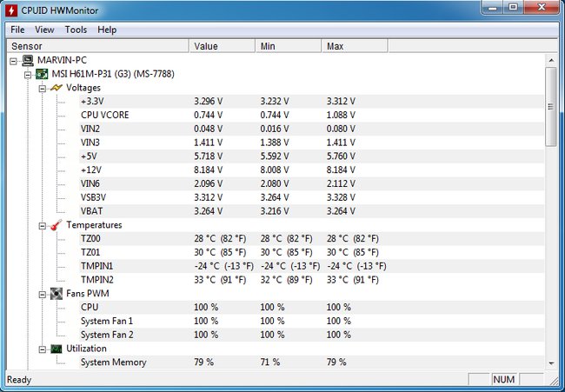Screen dimensions: 565x392
Task: Collapse the Fans PWM section
Action: pos(43,295)
